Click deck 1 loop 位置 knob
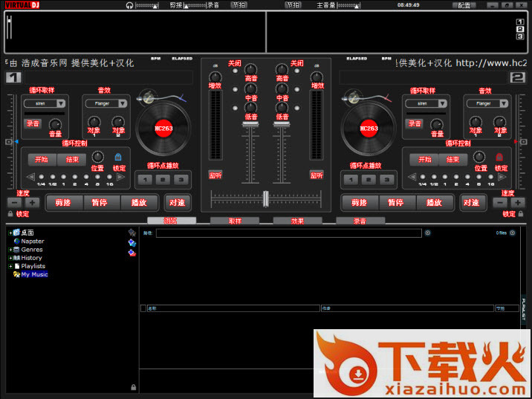 pos(98,157)
